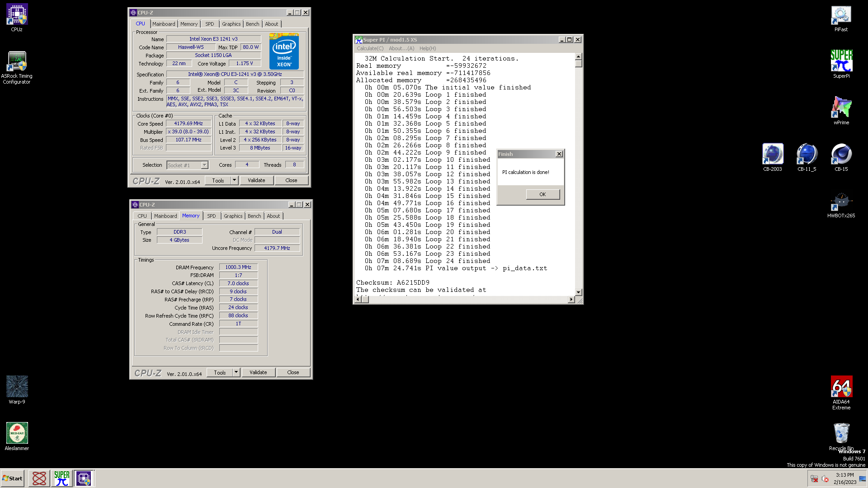Open Bench tab in bottom CPU-Z
This screenshot has width=868, height=488.
click(255, 216)
